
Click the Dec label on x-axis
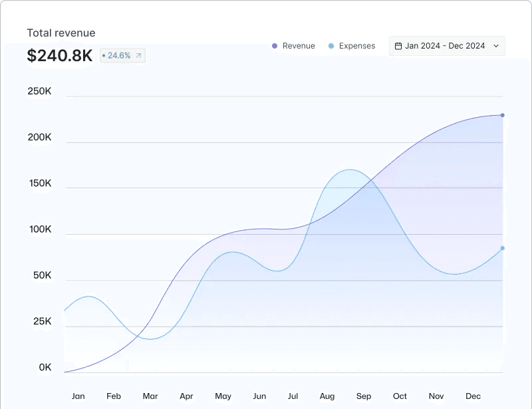click(473, 396)
